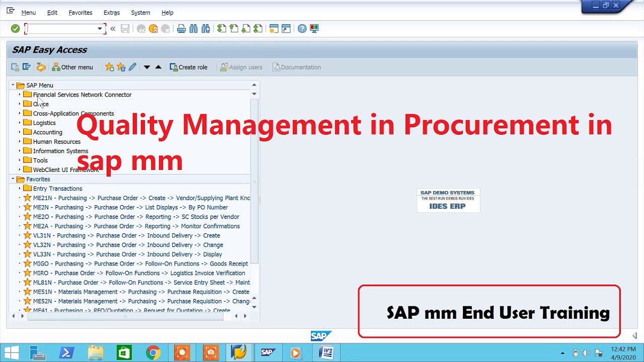Viewport: 644px width, 362px height.
Task: Open the Help menu
Action: coord(168,13)
